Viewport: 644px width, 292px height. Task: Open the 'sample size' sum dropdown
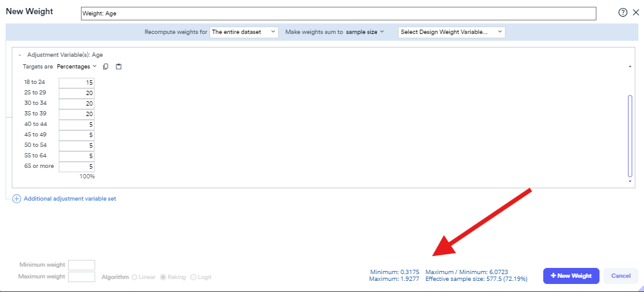click(x=365, y=32)
